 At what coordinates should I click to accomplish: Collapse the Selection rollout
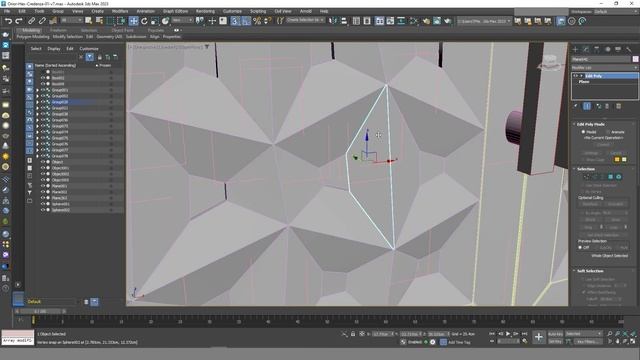586,169
